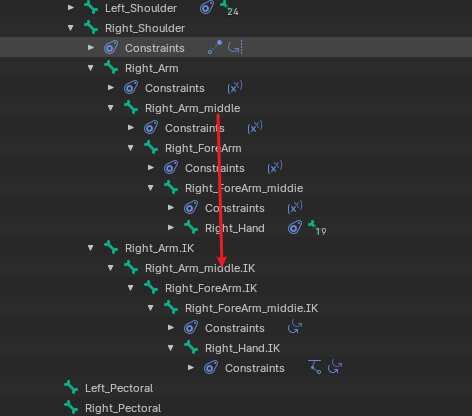Viewport: 472px width, 416px height.
Task: Click the first constraint icon under Right_Hand.IK
Action: point(315,367)
